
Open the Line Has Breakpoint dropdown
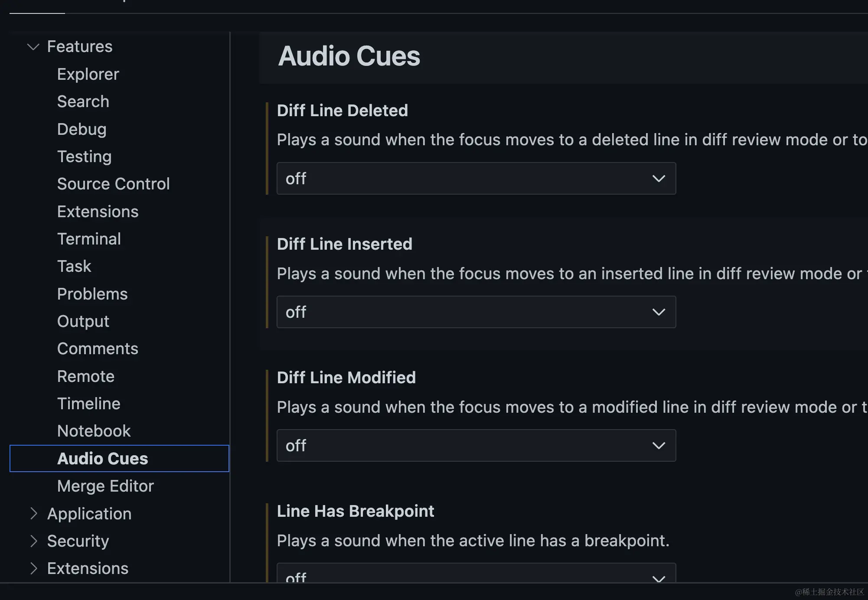[476, 575]
